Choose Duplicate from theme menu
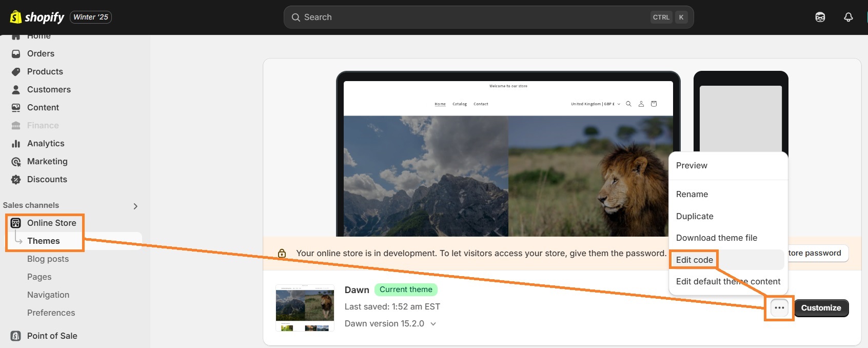 point(695,216)
